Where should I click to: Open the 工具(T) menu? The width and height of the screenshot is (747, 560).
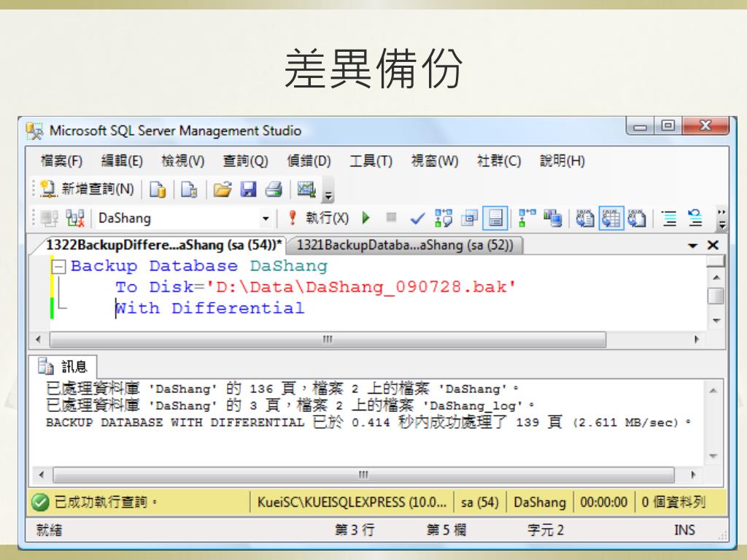pos(371,161)
